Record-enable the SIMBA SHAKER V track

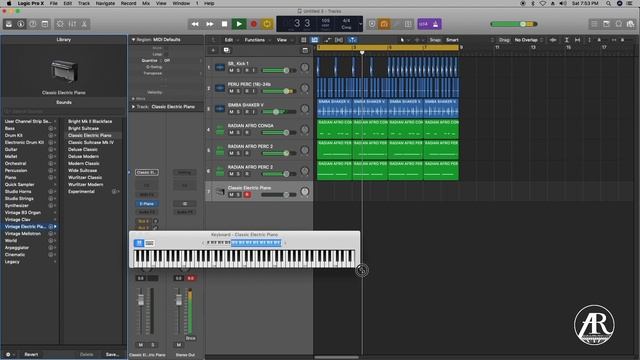pyautogui.click(x=247, y=112)
